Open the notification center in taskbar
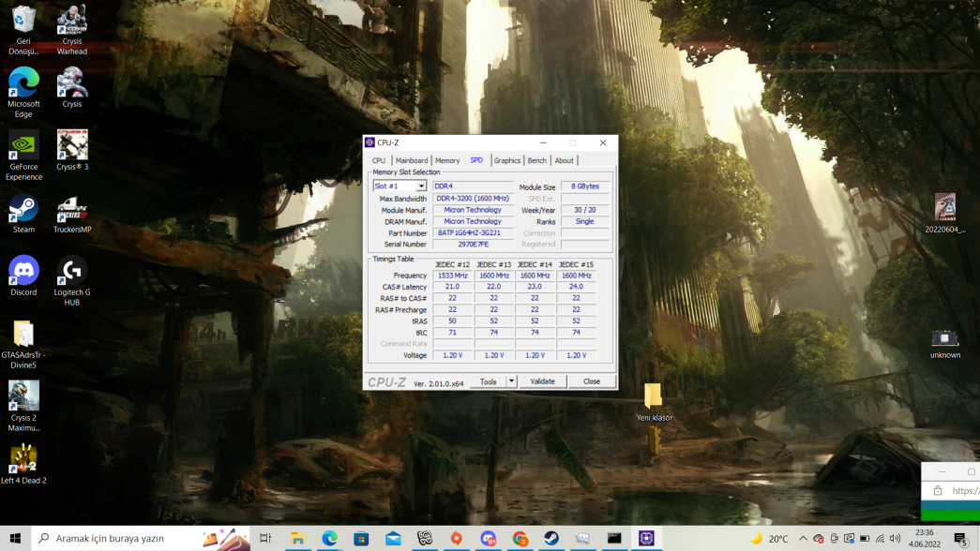Image resolution: width=980 pixels, height=551 pixels. (x=960, y=539)
